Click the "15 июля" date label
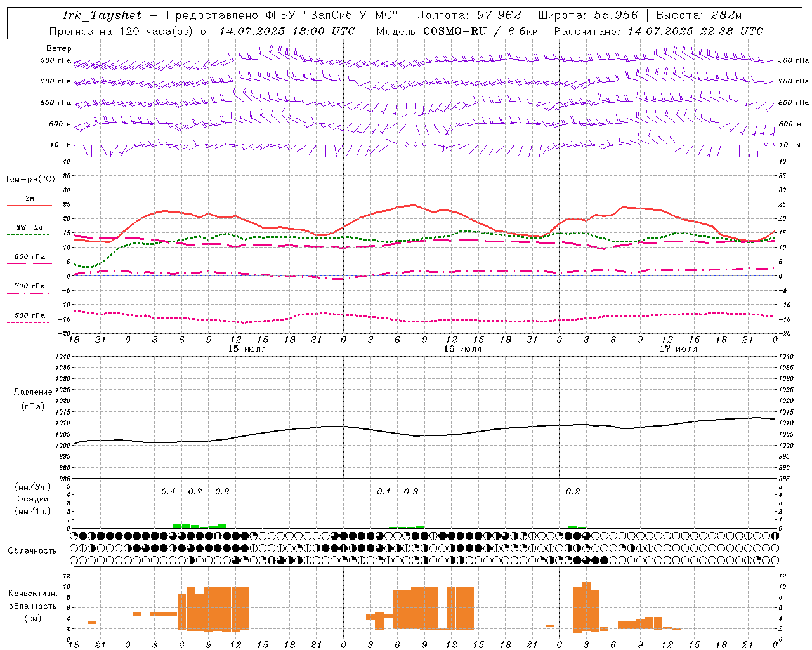 (x=247, y=348)
